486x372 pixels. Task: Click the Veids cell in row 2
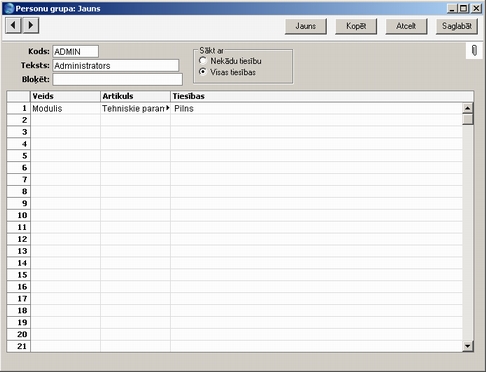click(x=65, y=120)
